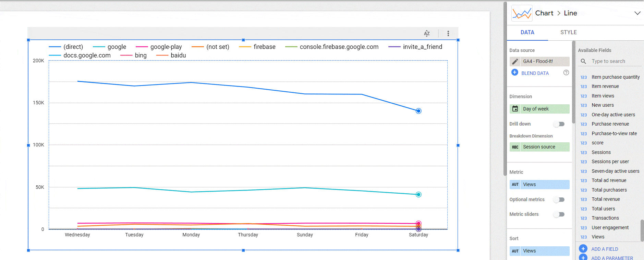Click the google-play legend color line
The width and height of the screenshot is (644, 260).
point(142,47)
